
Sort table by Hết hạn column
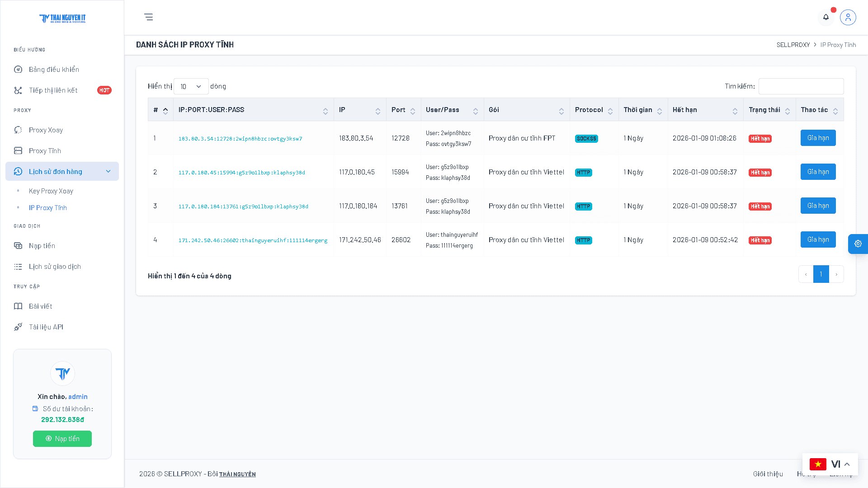tap(705, 110)
